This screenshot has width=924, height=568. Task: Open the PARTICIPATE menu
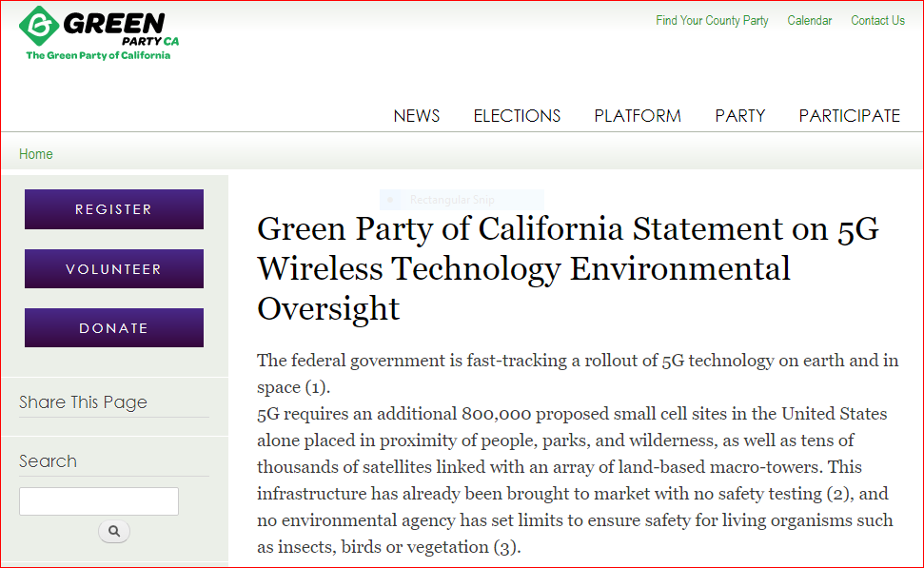tap(849, 116)
